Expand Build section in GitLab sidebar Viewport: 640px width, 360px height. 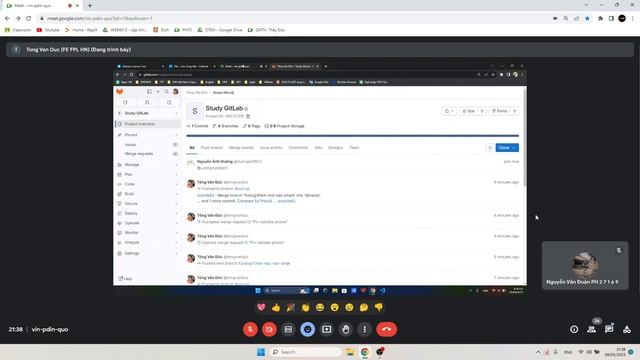pyautogui.click(x=148, y=194)
